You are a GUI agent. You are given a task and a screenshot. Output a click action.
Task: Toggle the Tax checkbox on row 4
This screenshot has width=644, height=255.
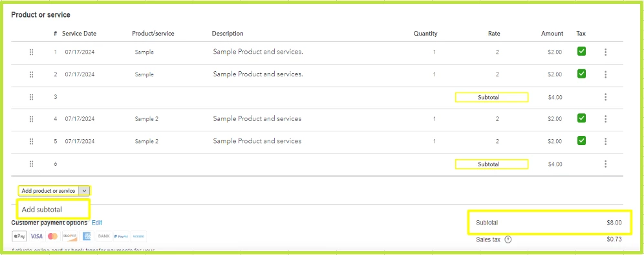581,118
